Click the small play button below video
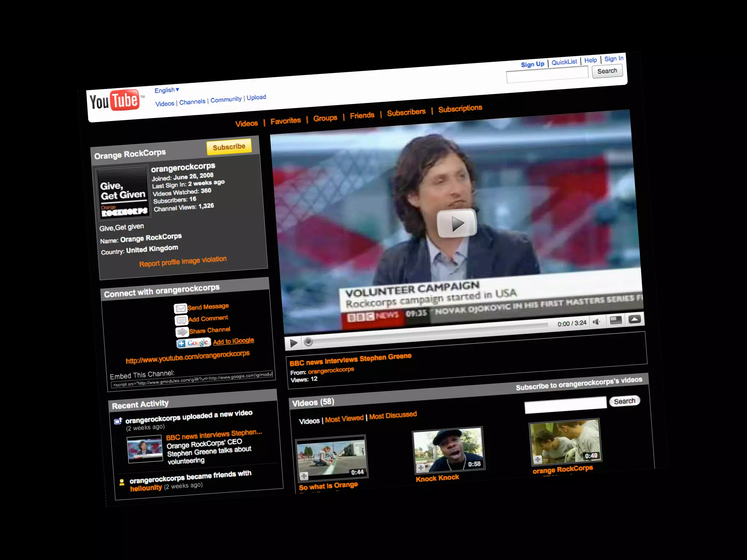This screenshot has height=560, width=747. tap(293, 343)
